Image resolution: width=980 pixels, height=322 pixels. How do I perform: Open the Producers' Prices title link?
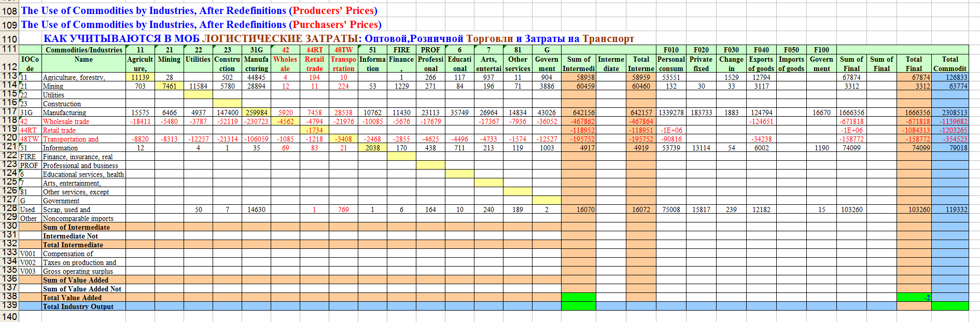click(x=199, y=10)
